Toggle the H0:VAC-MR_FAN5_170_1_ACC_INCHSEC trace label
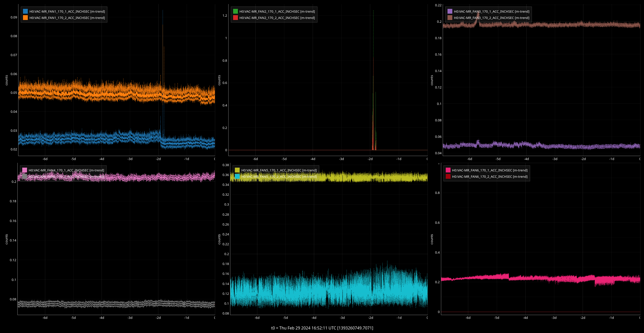 pos(279,170)
